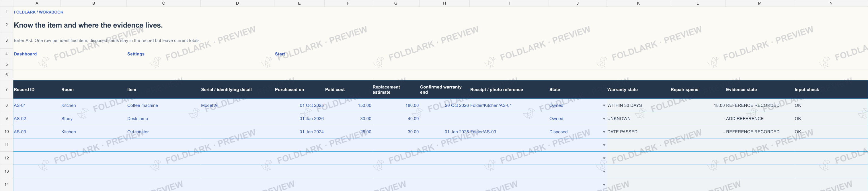Open State dropdown for AS-01 row

pyautogui.click(x=604, y=106)
